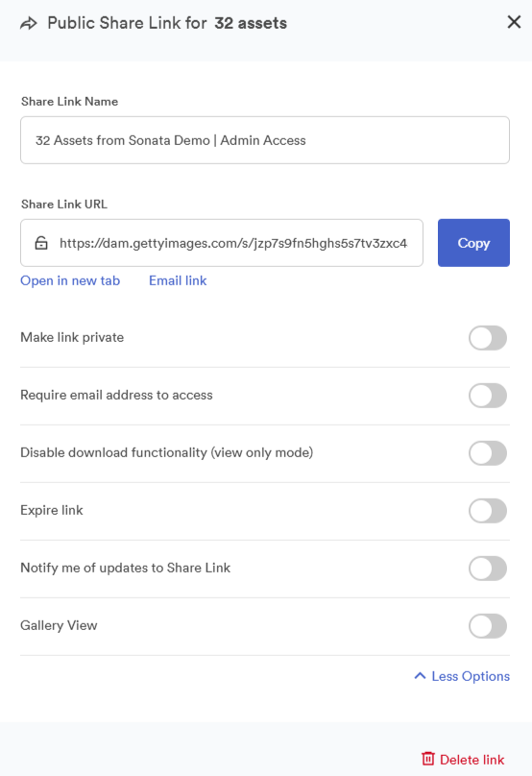Click the Share Link Name label
This screenshot has width=532, height=776.
(x=70, y=102)
